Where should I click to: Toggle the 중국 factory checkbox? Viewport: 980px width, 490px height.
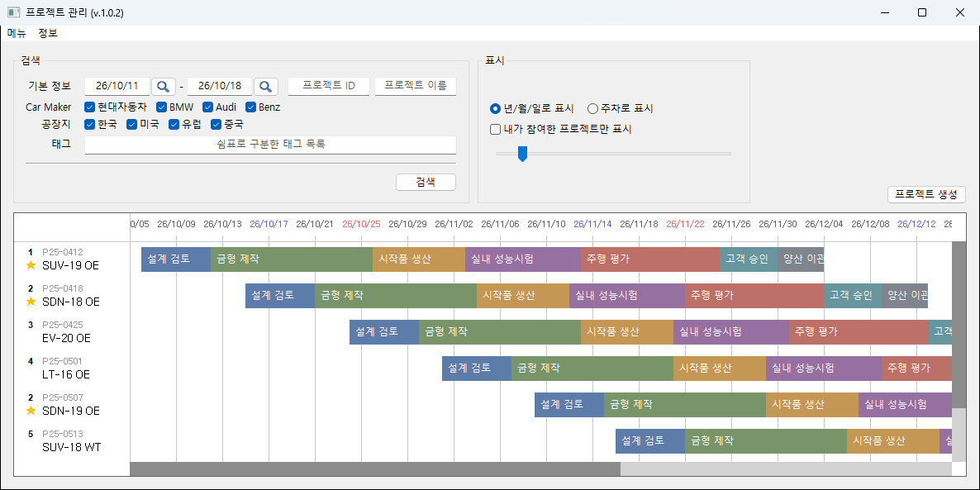pos(216,125)
